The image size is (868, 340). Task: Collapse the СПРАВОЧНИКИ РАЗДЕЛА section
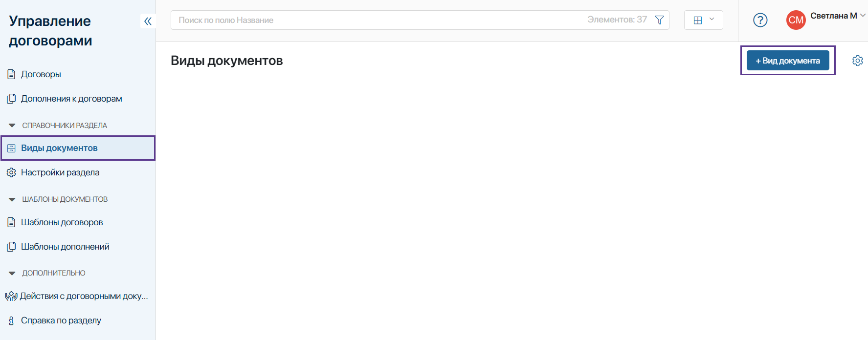(x=12, y=126)
